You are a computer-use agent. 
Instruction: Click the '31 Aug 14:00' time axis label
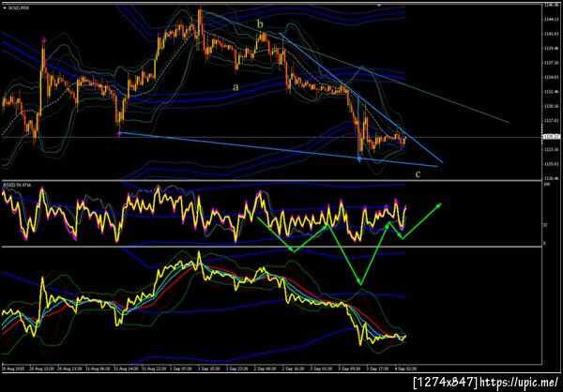(x=124, y=369)
